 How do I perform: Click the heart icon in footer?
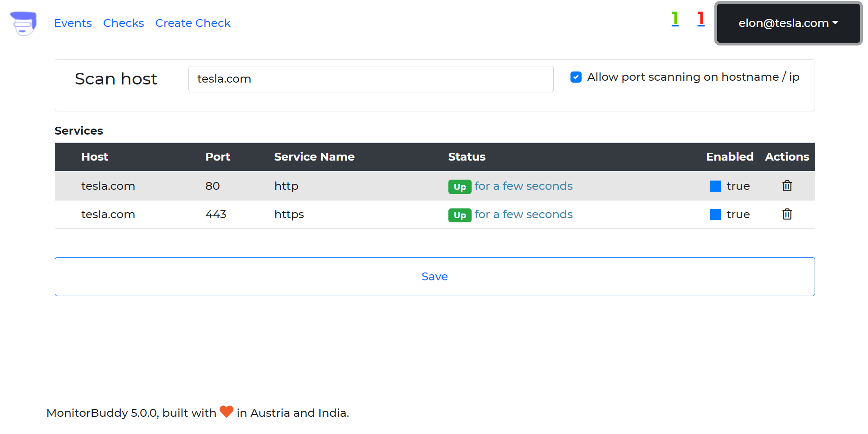coord(227,412)
